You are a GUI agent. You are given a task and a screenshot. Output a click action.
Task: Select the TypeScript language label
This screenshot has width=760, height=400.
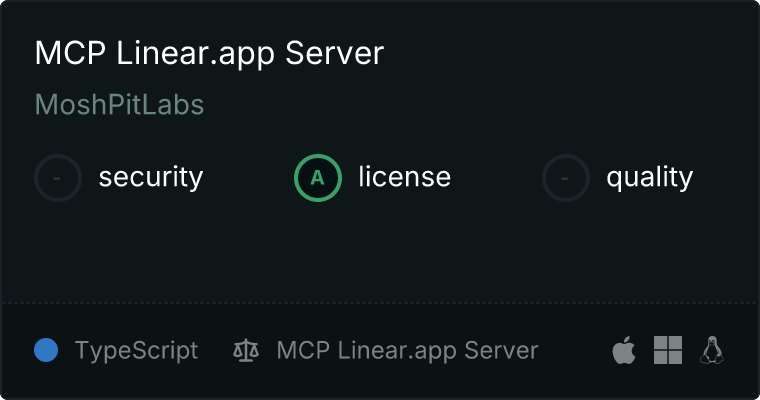click(x=136, y=351)
